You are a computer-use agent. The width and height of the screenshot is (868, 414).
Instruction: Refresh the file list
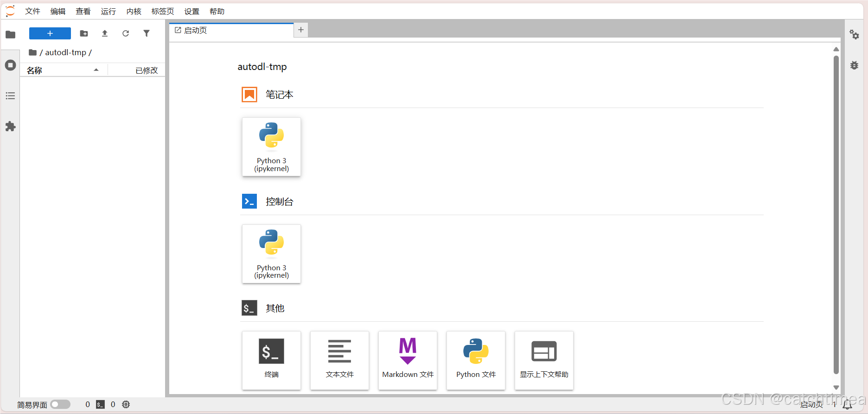pyautogui.click(x=126, y=33)
